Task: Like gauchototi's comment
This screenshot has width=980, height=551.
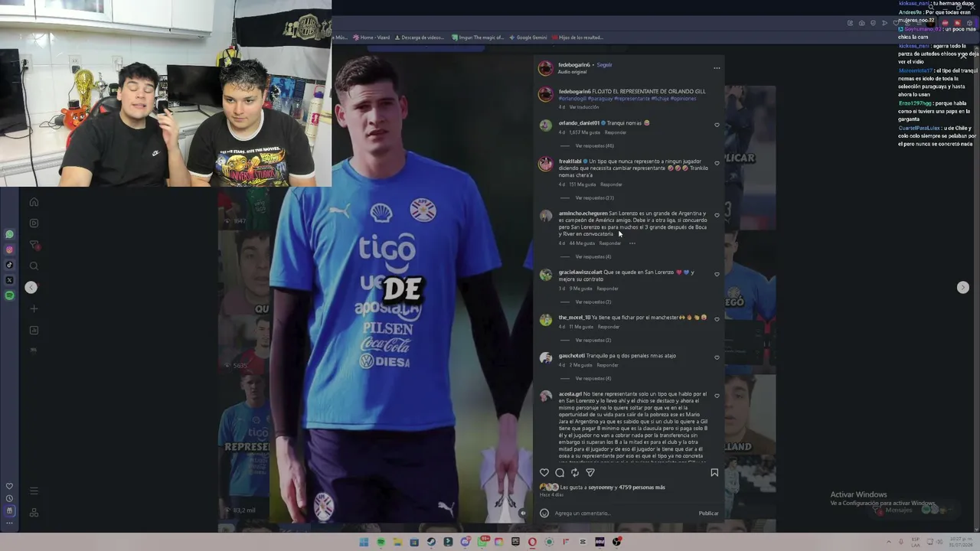Action: pos(717,357)
